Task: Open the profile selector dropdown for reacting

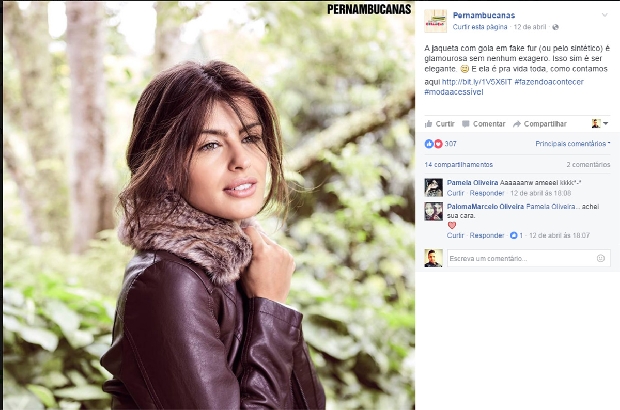Action: pos(600,123)
